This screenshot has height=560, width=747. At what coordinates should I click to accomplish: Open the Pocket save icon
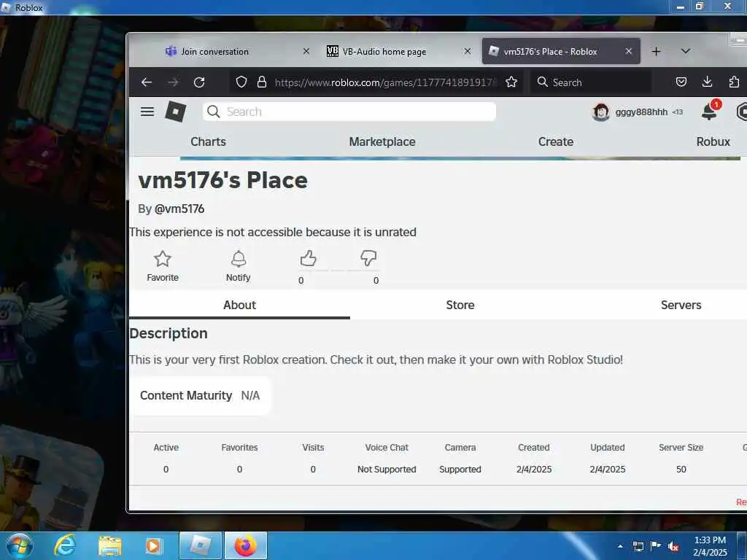(x=681, y=82)
